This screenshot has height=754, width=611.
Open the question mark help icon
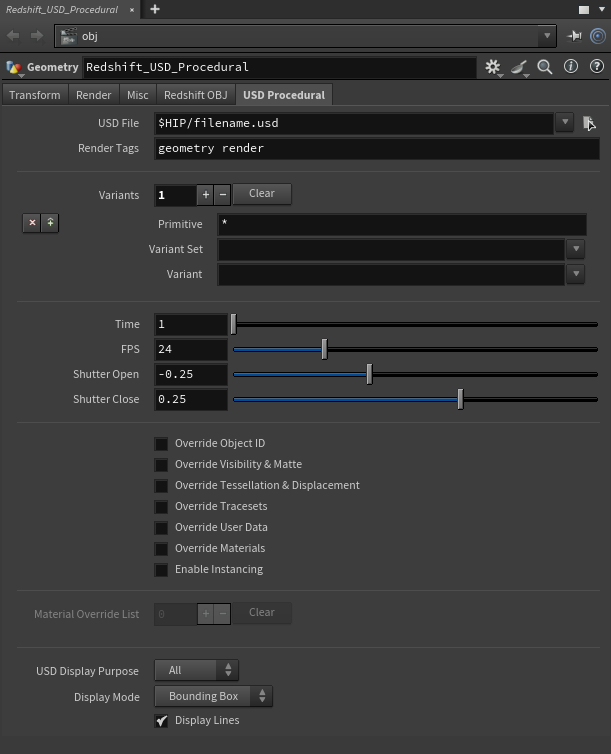[597, 66]
